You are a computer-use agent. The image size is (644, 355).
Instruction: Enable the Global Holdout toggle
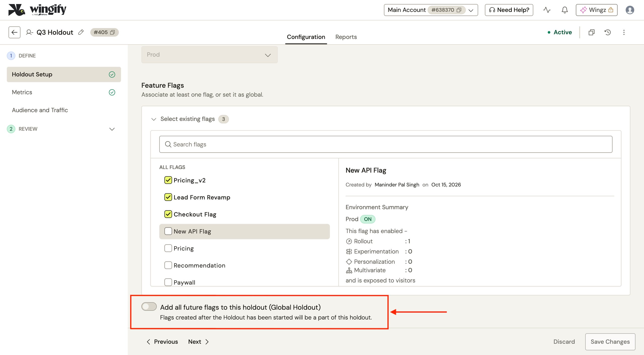coord(149,306)
